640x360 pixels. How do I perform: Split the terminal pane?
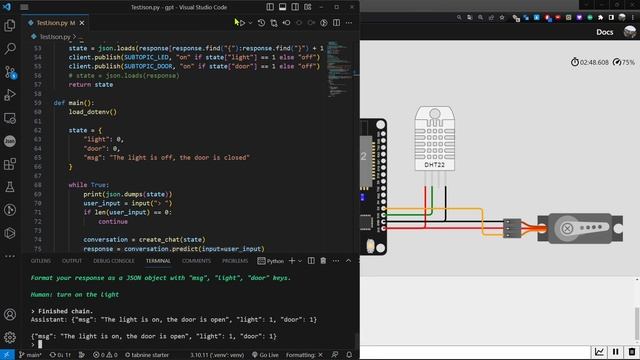[x=311, y=261]
